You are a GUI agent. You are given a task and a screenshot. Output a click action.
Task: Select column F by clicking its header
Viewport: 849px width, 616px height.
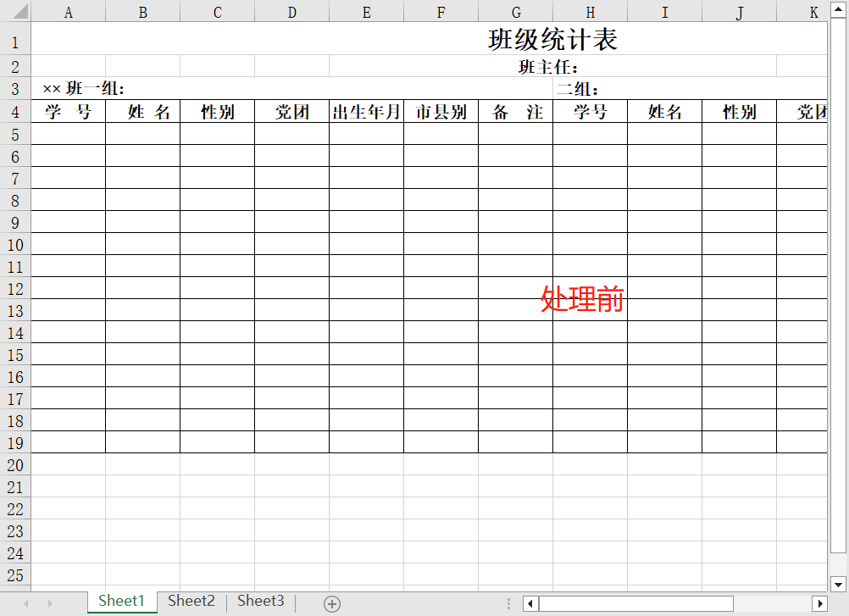click(441, 12)
